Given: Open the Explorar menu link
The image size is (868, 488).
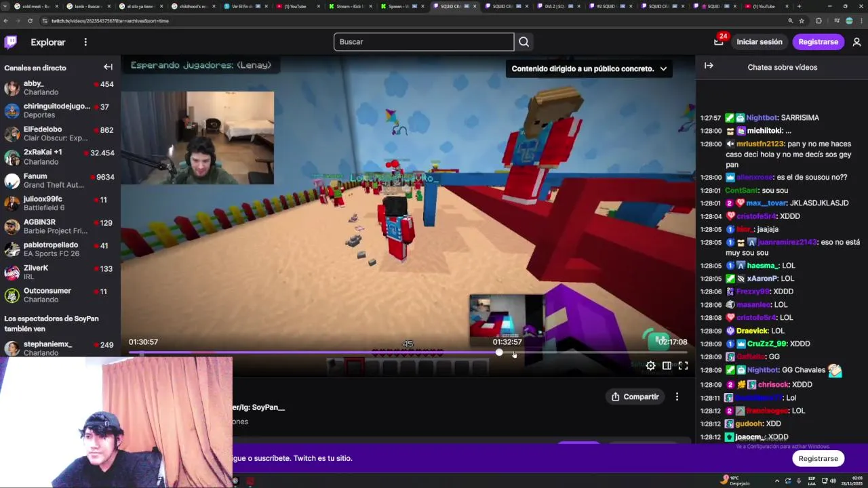Looking at the screenshot, I should (48, 42).
